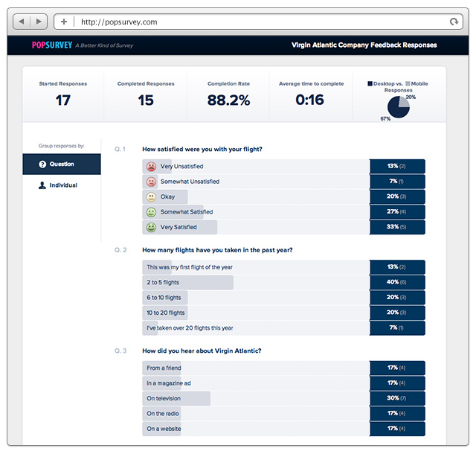Image resolution: width=476 pixels, height=454 pixels.
Task: Click the dark Desktop legend swatch
Action: [x=370, y=83]
